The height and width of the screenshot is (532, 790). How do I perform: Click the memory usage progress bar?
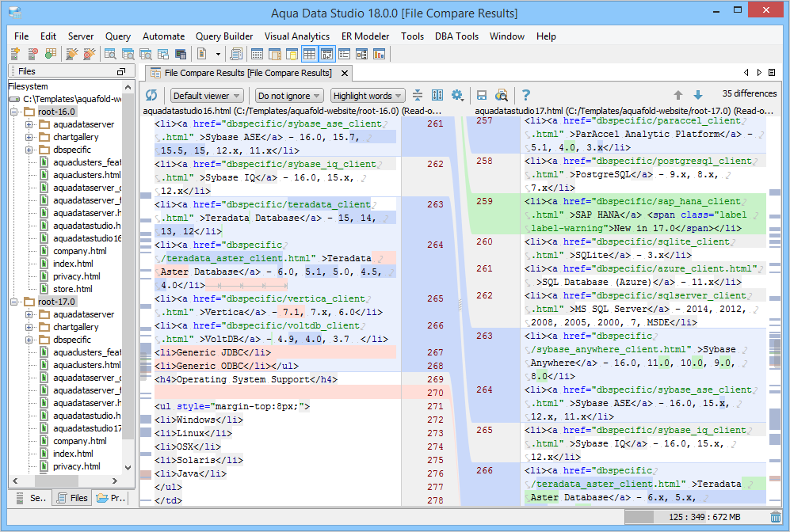point(696,517)
